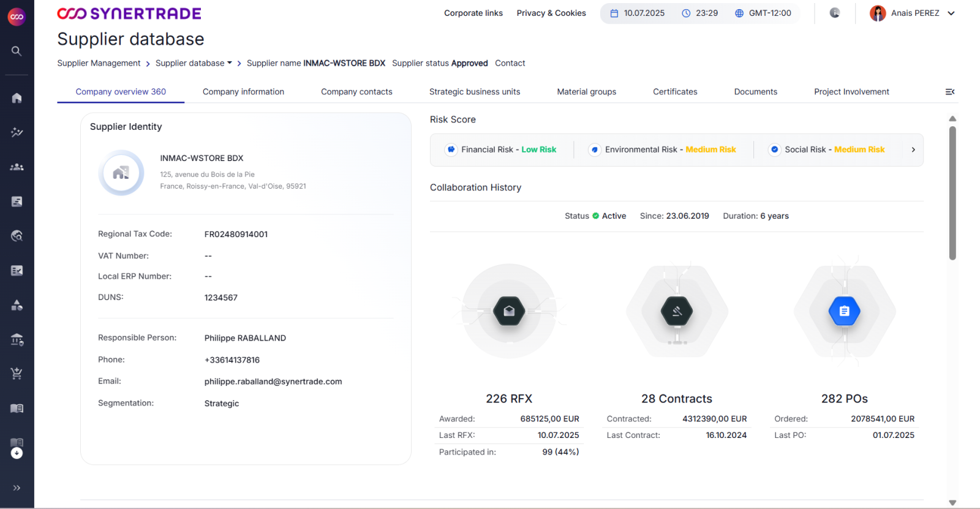Viewport: 980px width, 509px height.
Task: Click the Contracts signature hexagon icon
Action: [677, 311]
